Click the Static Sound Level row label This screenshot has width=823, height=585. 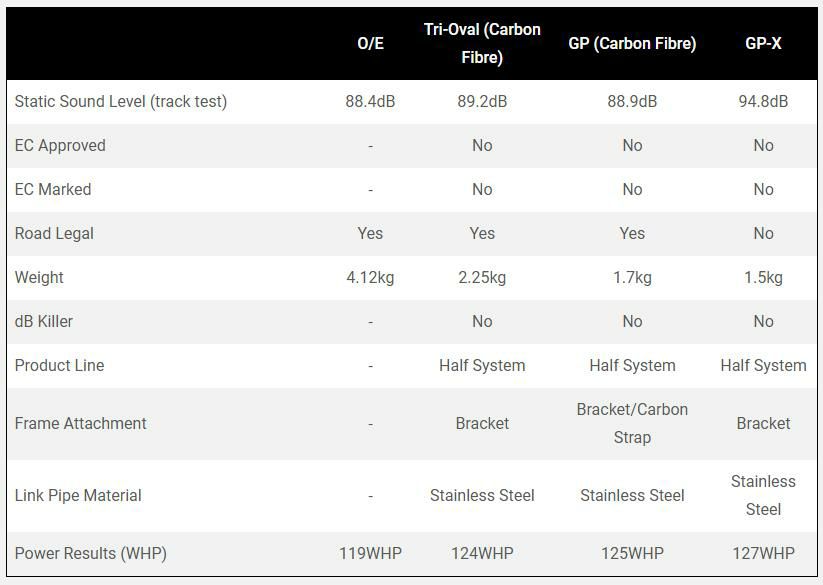click(121, 101)
